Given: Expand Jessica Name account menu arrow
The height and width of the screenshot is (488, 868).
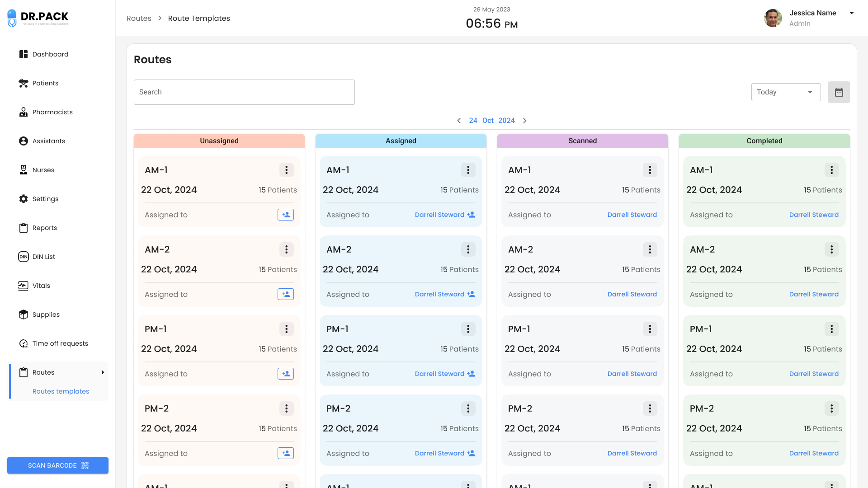Looking at the screenshot, I should coord(852,13).
